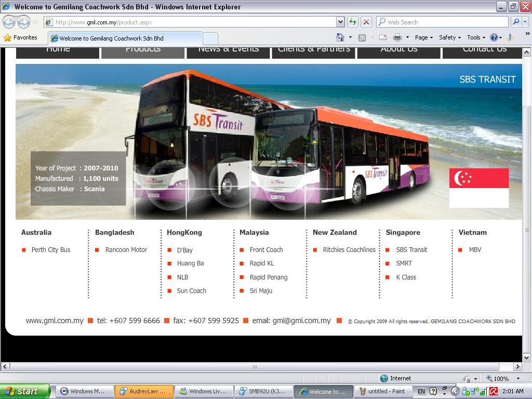The image size is (532, 399).
Task: Open the Front Coach link
Action: (x=267, y=250)
